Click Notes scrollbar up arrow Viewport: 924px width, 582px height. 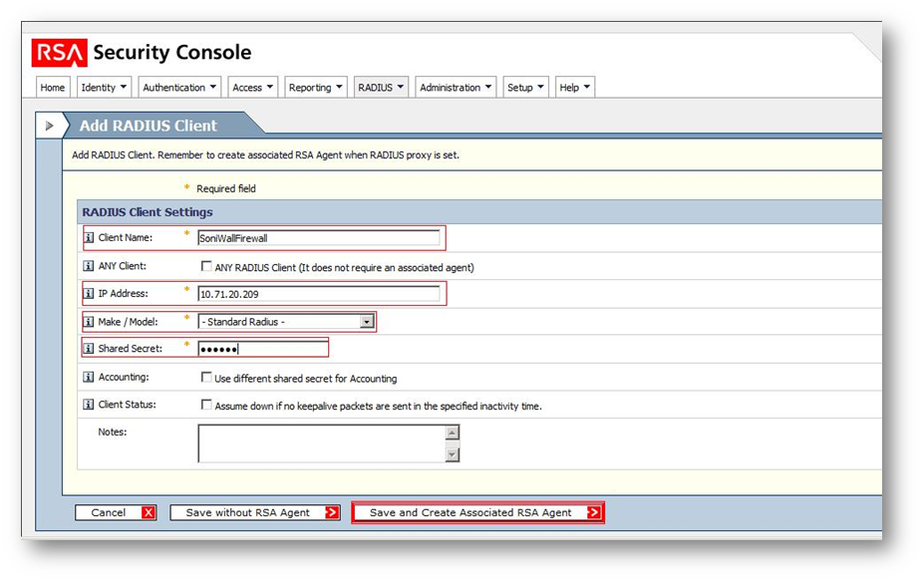[x=452, y=433]
